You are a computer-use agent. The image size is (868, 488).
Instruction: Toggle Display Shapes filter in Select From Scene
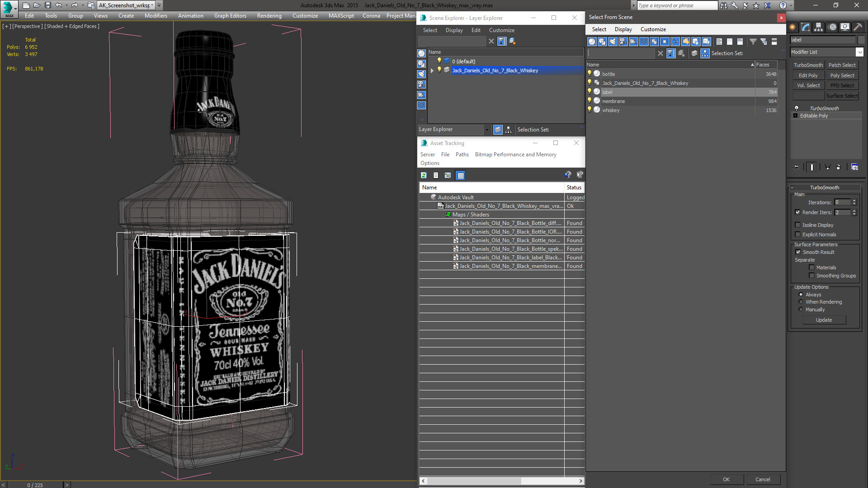click(602, 42)
